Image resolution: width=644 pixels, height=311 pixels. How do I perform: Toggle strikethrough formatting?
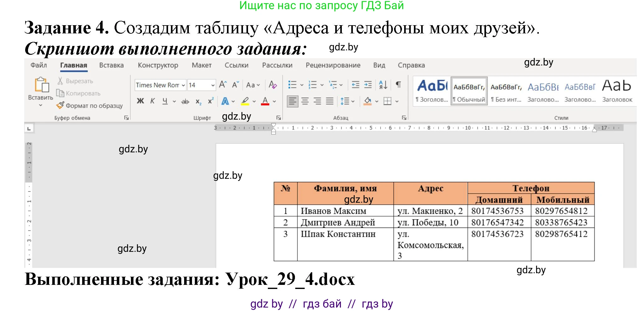185,101
